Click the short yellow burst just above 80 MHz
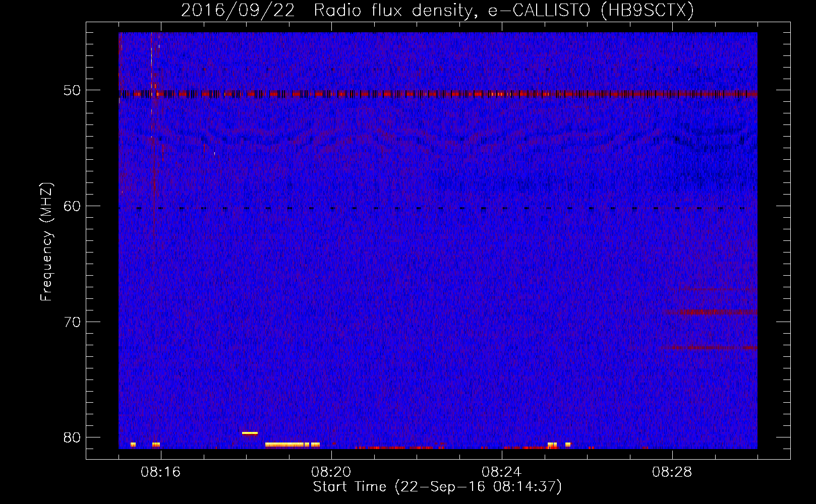 [x=250, y=433]
